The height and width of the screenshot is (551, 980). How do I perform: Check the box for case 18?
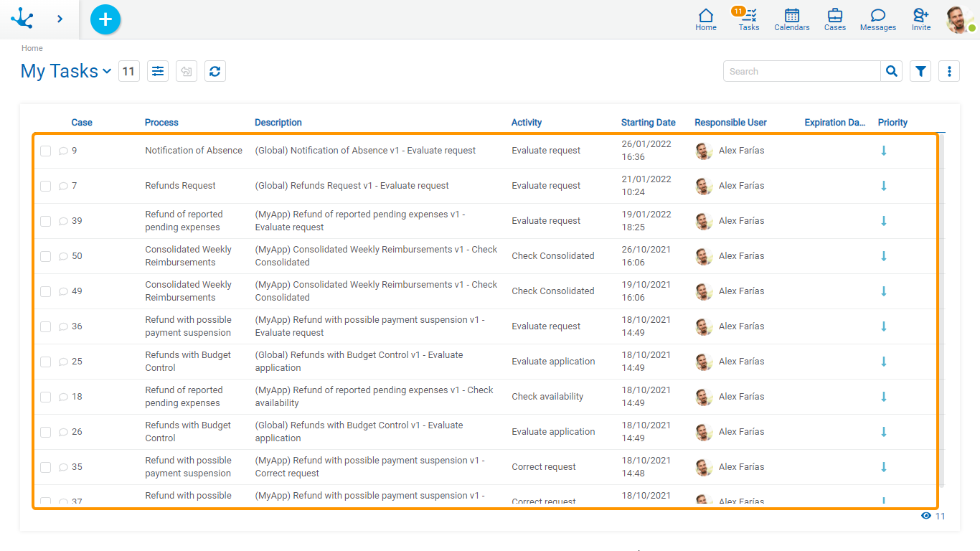[x=45, y=397]
